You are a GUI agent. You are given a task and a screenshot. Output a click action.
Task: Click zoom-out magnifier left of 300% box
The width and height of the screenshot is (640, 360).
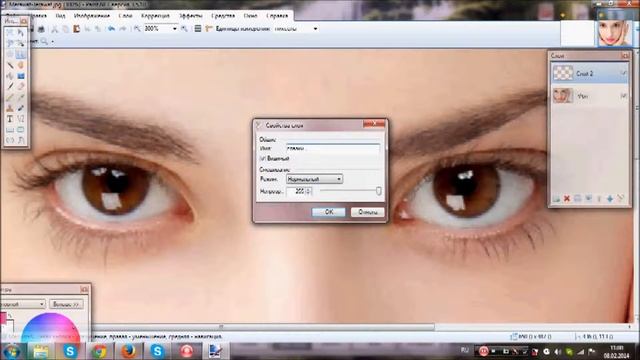137,29
